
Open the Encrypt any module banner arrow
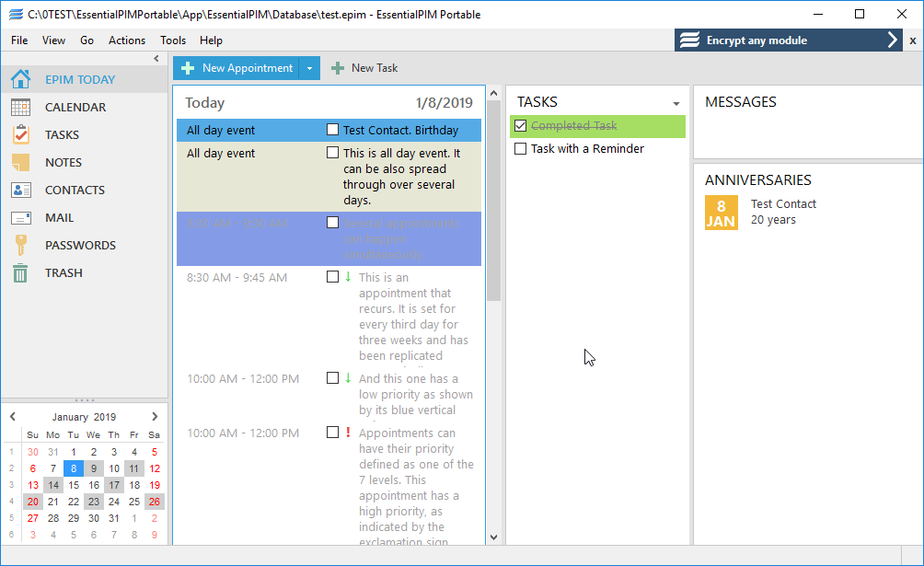(x=892, y=40)
